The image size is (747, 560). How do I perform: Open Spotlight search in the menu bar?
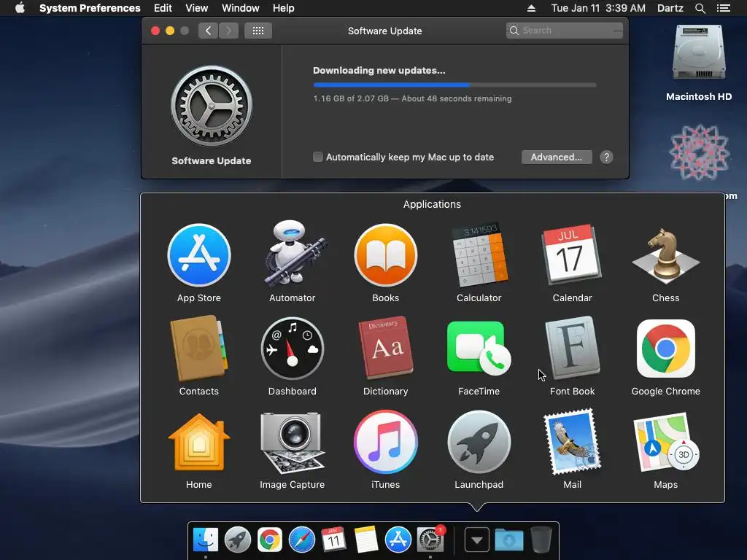click(x=700, y=8)
